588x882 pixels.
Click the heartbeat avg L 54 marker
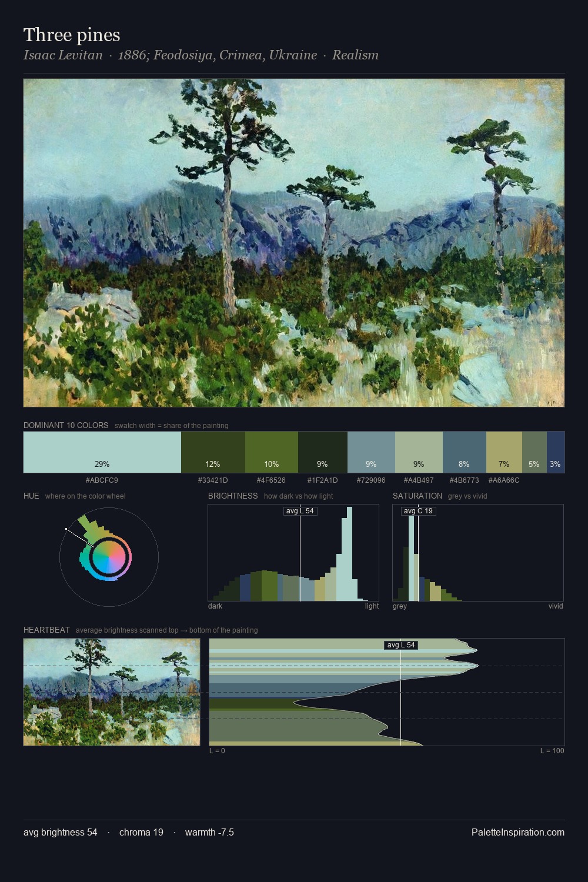(x=401, y=645)
